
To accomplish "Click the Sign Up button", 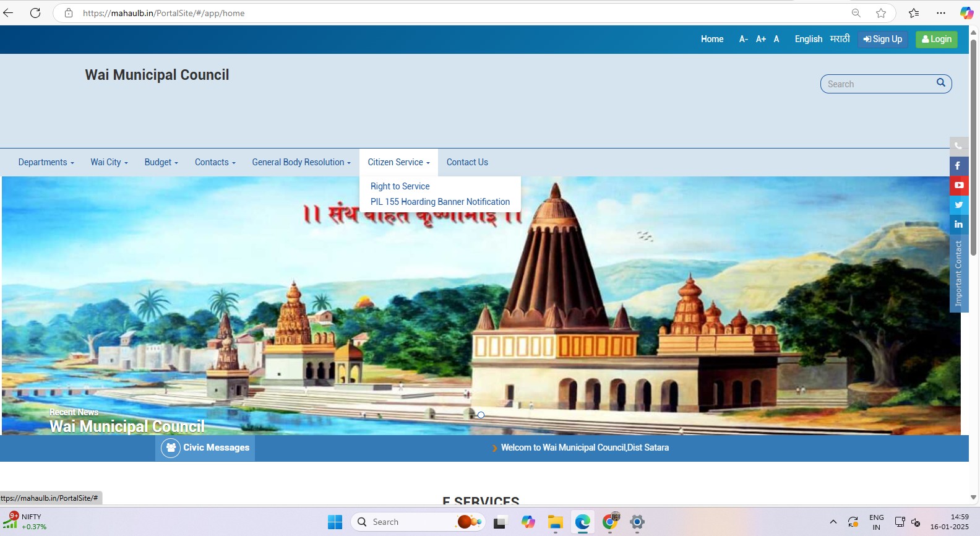I will pyautogui.click(x=883, y=39).
